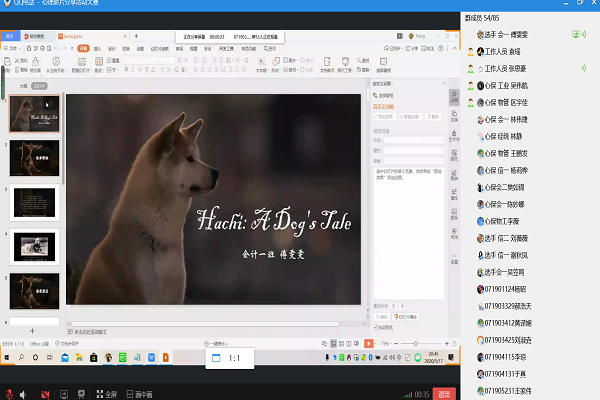Click the WPS presentation taskbar icon
The width and height of the screenshot is (600, 400).
coord(166,358)
